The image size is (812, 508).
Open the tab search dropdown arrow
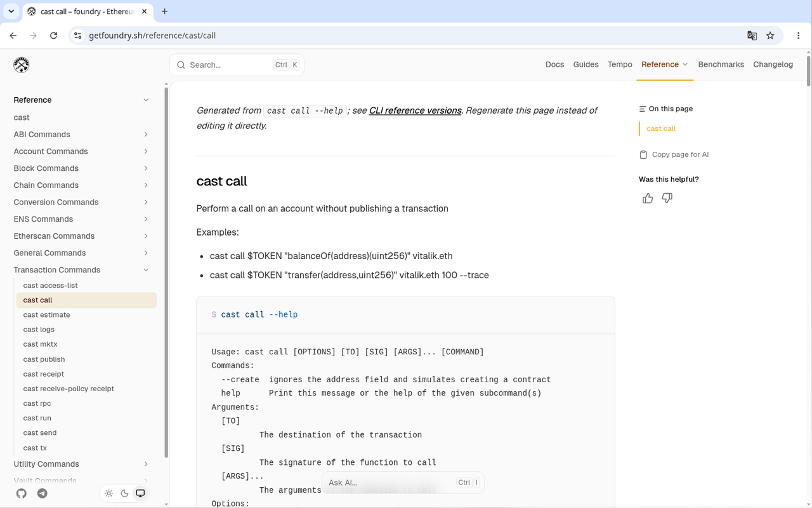coord(11,11)
